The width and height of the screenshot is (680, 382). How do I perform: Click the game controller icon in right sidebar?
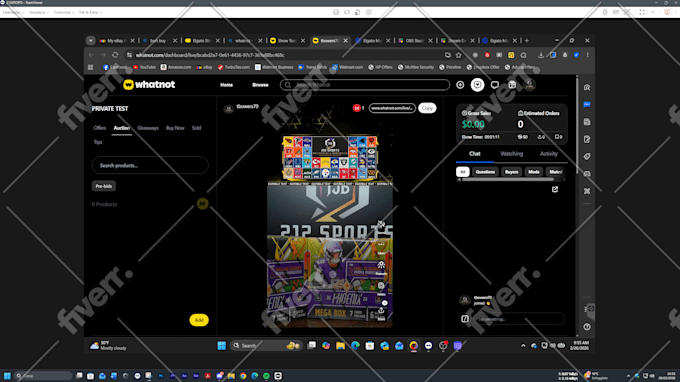pyautogui.click(x=587, y=174)
